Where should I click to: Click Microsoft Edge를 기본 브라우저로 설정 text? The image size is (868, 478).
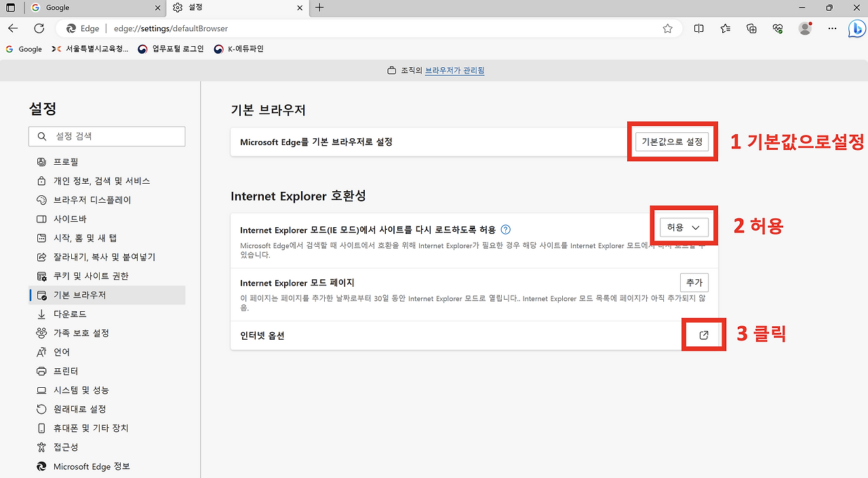coord(316,142)
